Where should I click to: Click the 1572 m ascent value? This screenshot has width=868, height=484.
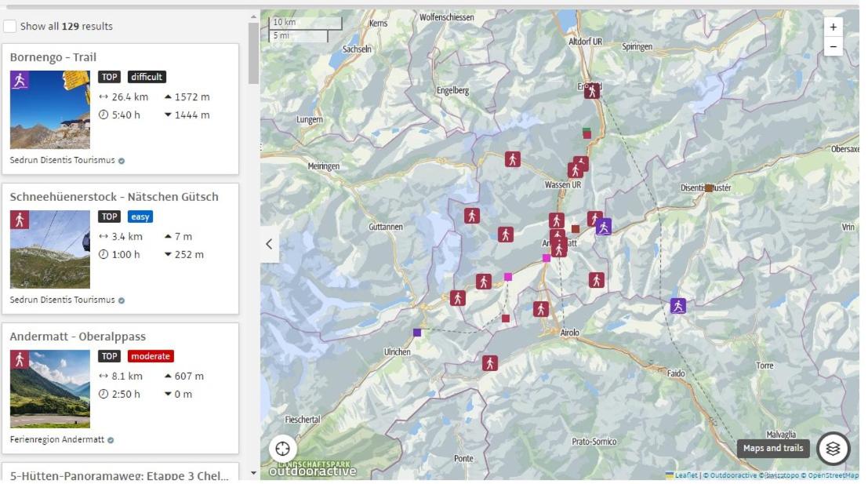pyautogui.click(x=192, y=97)
